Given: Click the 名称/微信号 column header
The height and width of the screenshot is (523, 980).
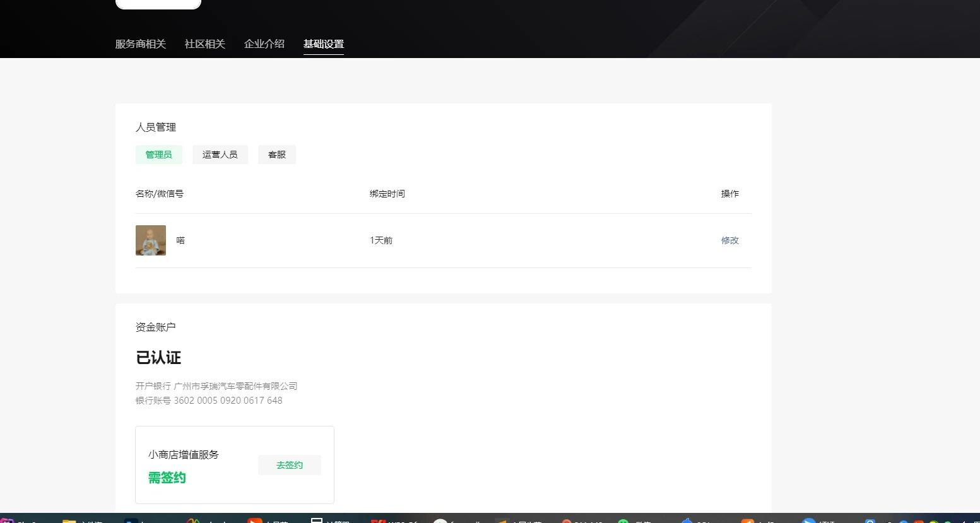Looking at the screenshot, I should pos(159,194).
